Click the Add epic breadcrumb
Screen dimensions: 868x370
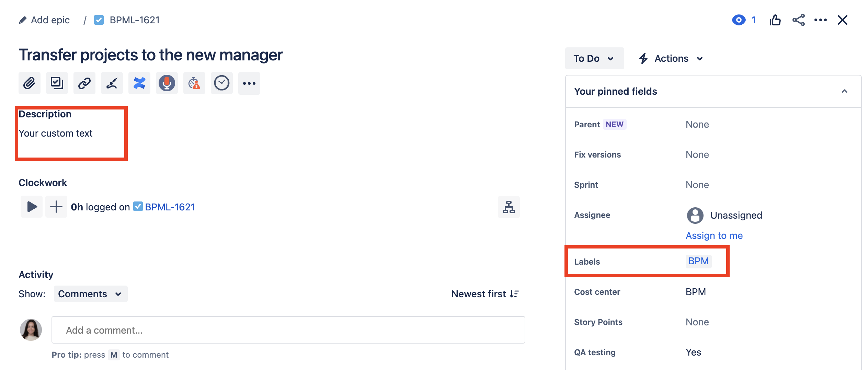[x=45, y=20]
